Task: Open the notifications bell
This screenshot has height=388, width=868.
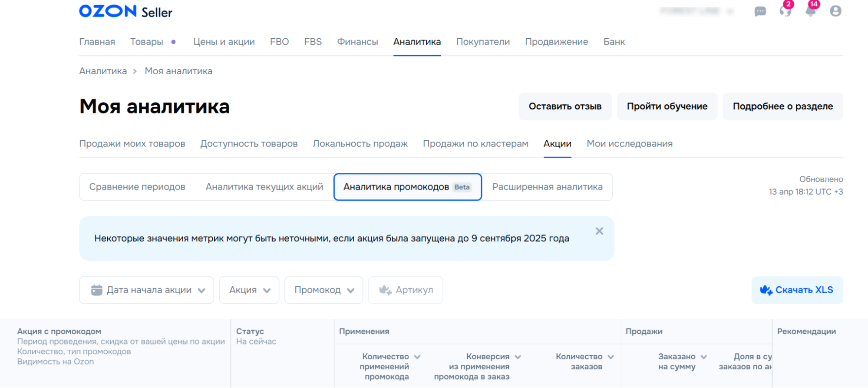Action: click(810, 11)
